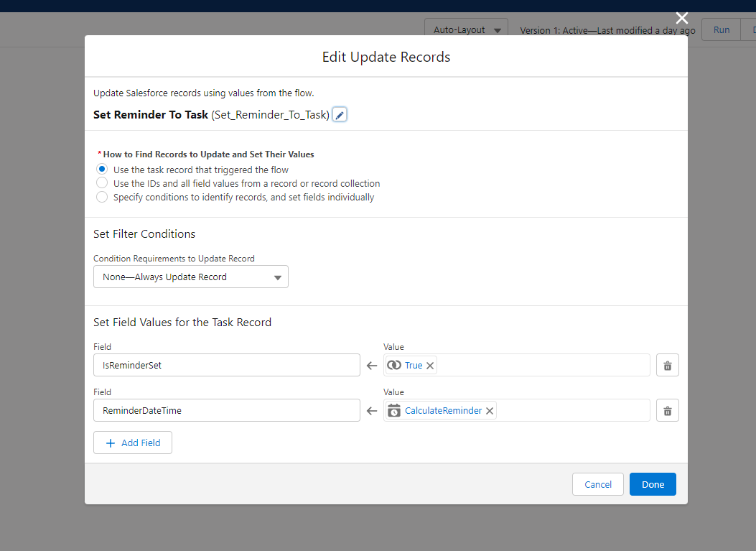
Task: Remove the CalculateReminder value pill
Action: coord(490,411)
